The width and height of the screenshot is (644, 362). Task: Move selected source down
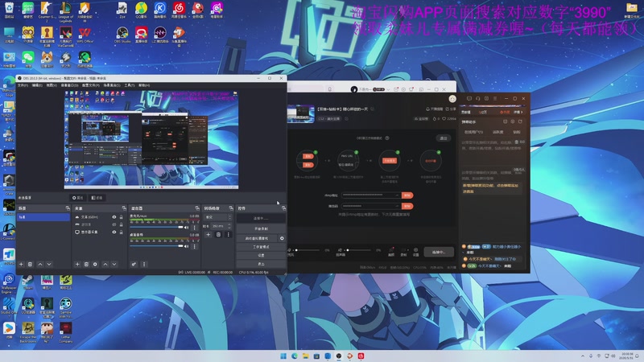pyautogui.click(x=114, y=265)
